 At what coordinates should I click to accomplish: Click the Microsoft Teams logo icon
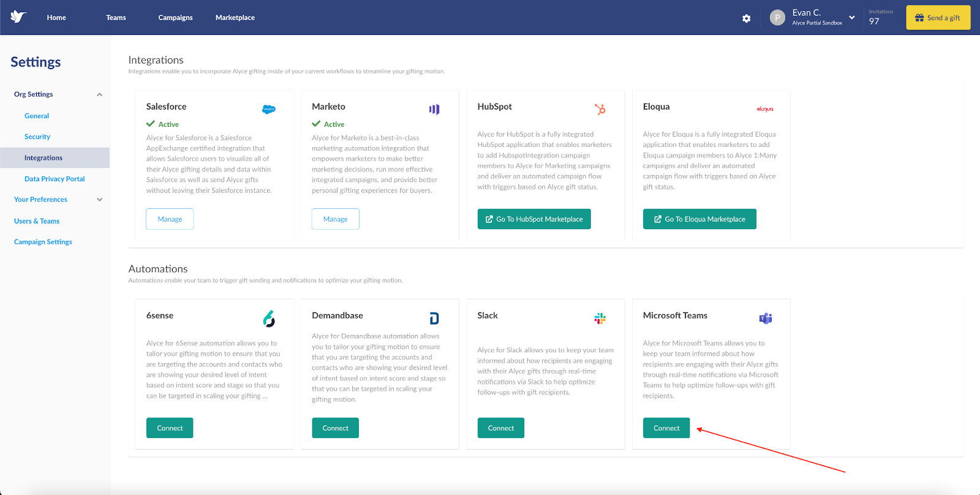766,319
